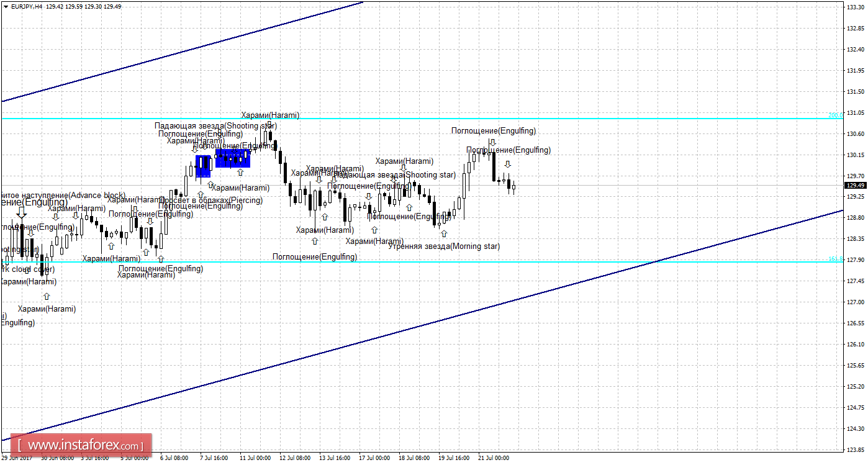Click the 128.80 price axis label

click(855, 218)
